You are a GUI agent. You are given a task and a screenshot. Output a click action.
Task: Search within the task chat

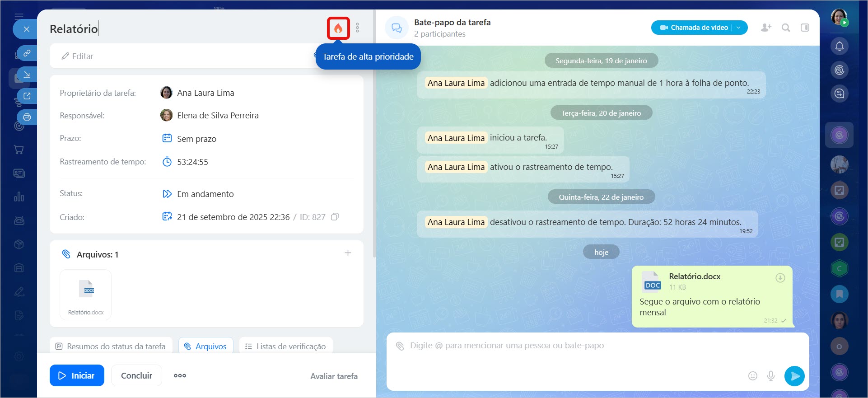(786, 28)
